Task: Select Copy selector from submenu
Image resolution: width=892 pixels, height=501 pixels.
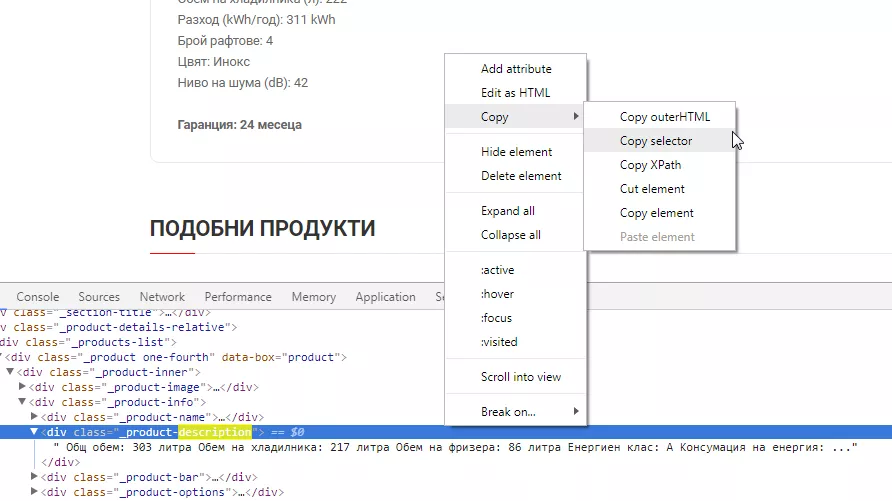Action: (660, 140)
